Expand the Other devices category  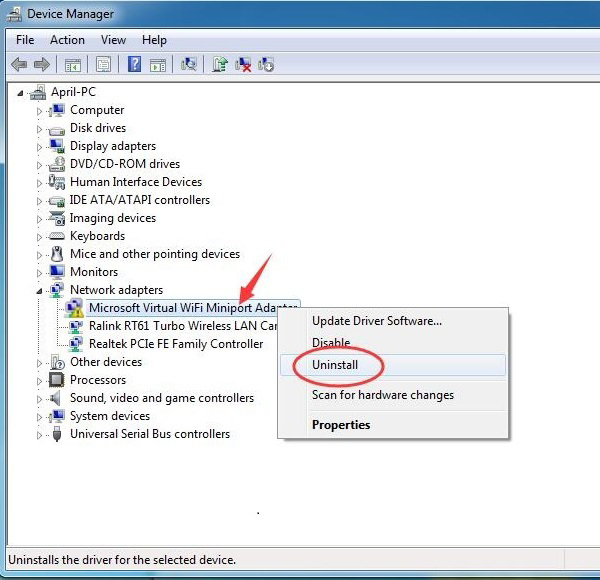tap(39, 363)
